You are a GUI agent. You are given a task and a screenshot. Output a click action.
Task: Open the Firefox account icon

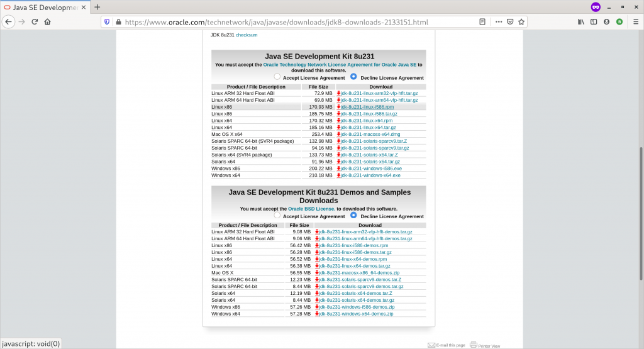click(607, 22)
